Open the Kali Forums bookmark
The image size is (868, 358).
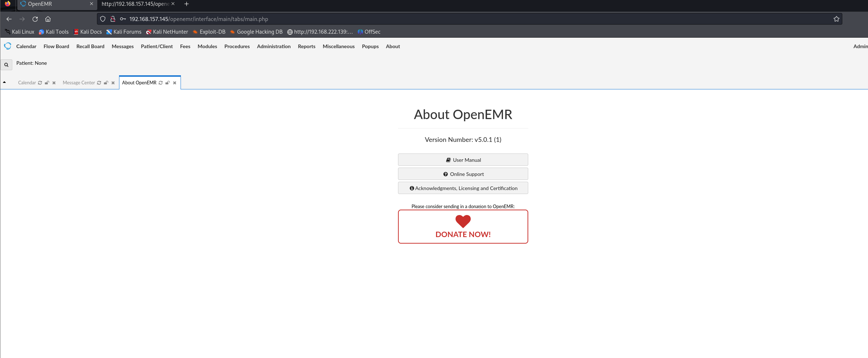click(124, 32)
